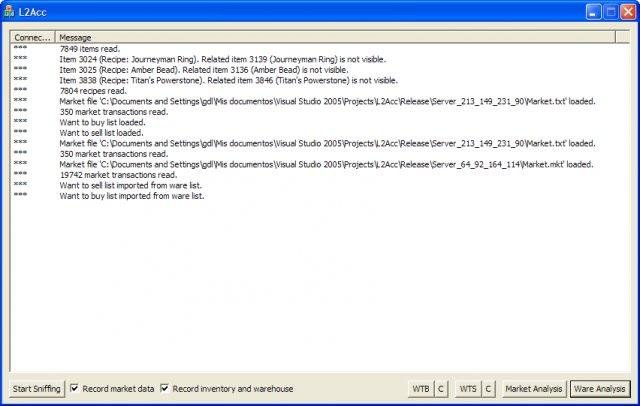Click the C button next to WTB
This screenshot has width=640, height=406.
[x=441, y=388]
